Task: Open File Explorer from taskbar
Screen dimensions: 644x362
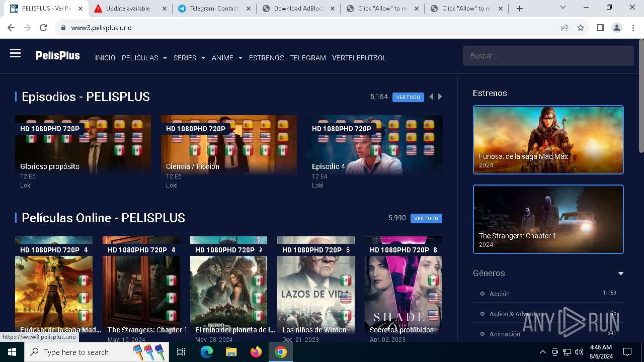Action: click(231, 352)
